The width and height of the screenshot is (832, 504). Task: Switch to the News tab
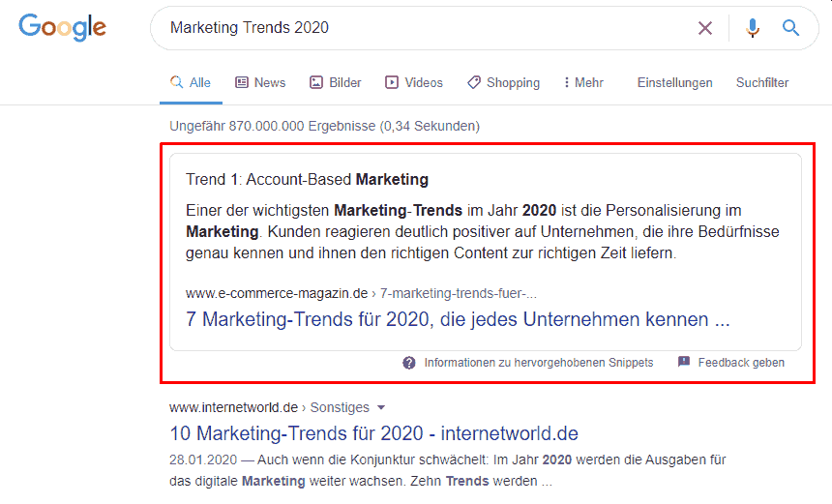(x=260, y=83)
